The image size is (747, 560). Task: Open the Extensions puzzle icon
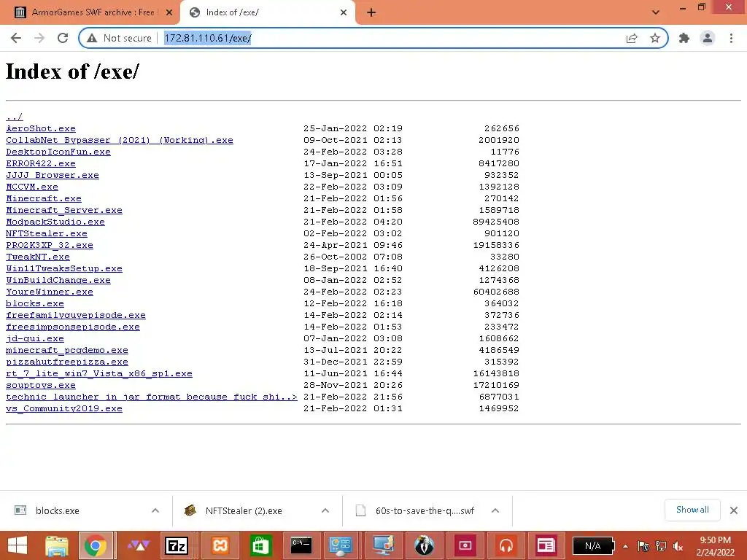pyautogui.click(x=684, y=38)
